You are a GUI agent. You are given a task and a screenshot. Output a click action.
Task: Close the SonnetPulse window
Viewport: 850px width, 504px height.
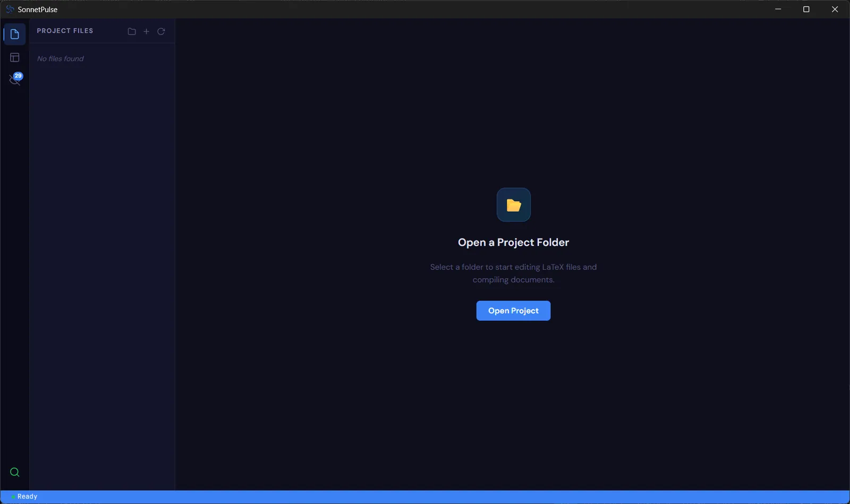(x=835, y=9)
